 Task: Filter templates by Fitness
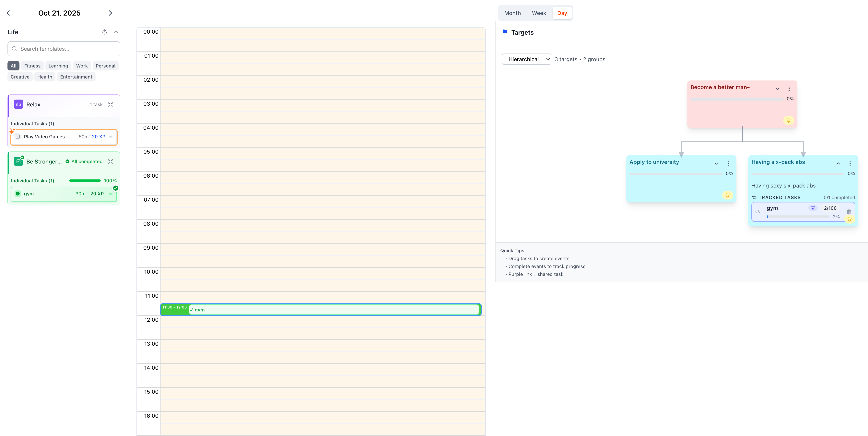pos(32,66)
